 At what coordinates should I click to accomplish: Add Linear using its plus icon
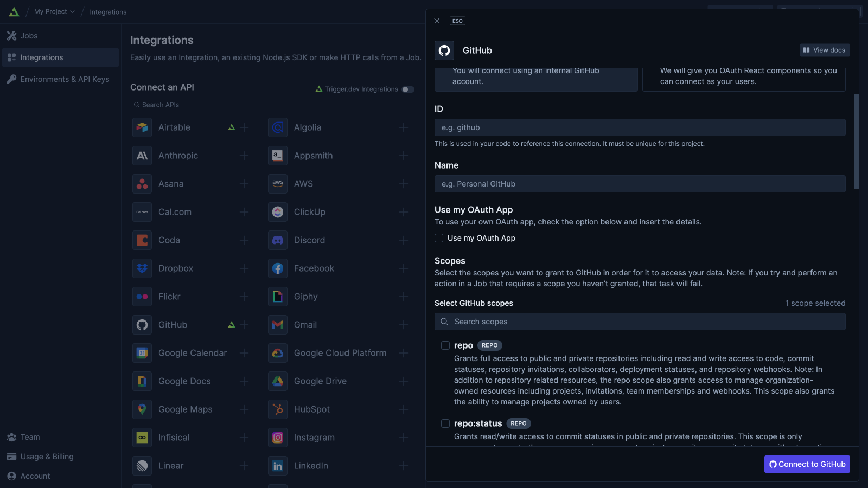pos(244,466)
